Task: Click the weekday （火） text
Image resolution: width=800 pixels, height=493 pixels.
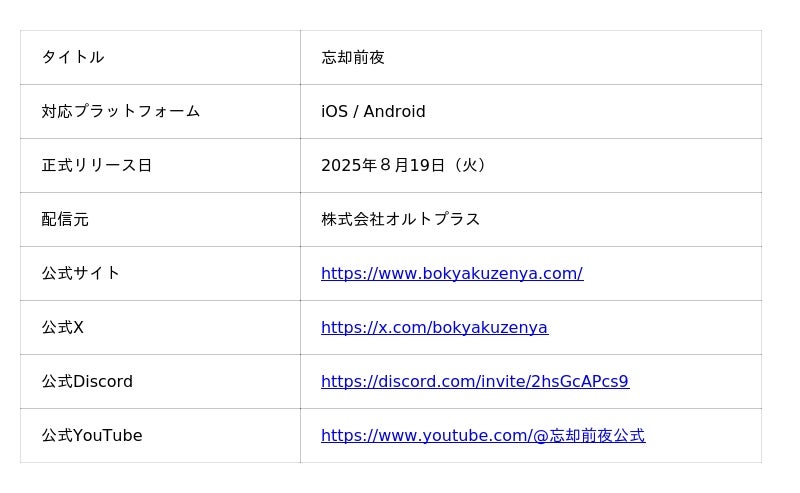Action: (469, 166)
